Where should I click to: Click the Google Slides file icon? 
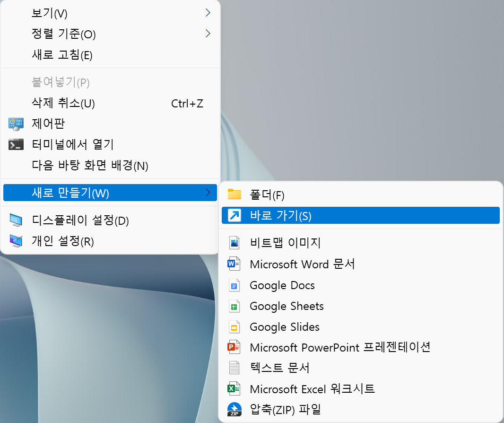235,327
